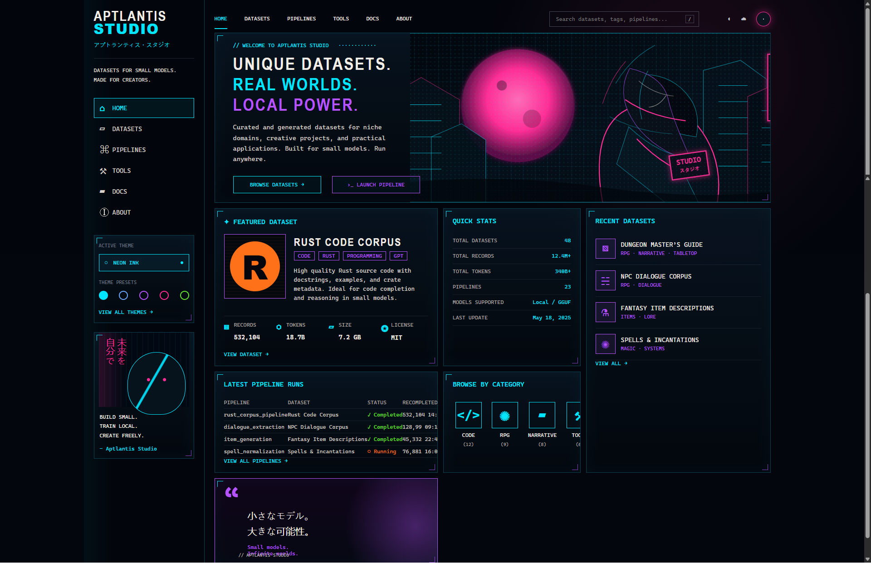Open the ABOUT top nav tab

click(404, 19)
